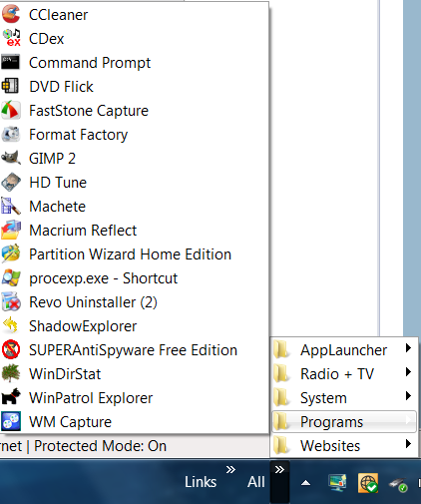Select Macrium Reflect entry
The image size is (421, 504).
click(134, 231)
